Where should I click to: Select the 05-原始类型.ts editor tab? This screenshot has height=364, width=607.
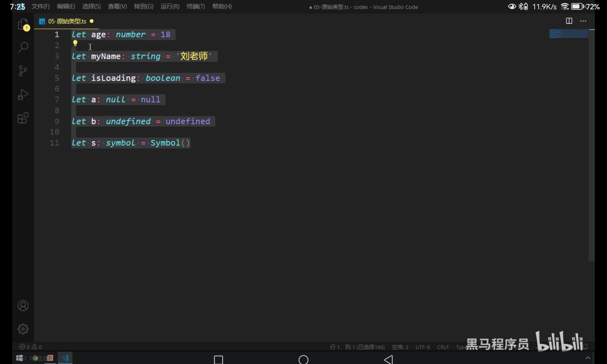67,21
